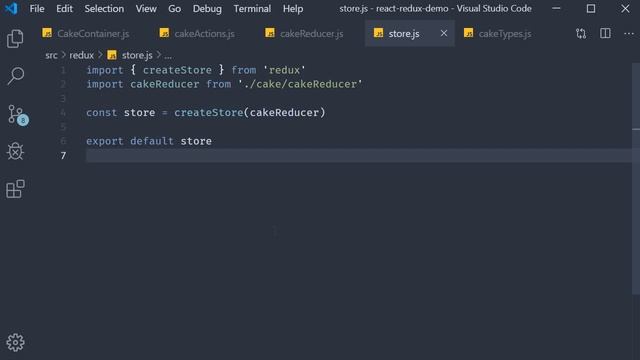Open the Edit menu
The image size is (640, 360).
[64, 9]
